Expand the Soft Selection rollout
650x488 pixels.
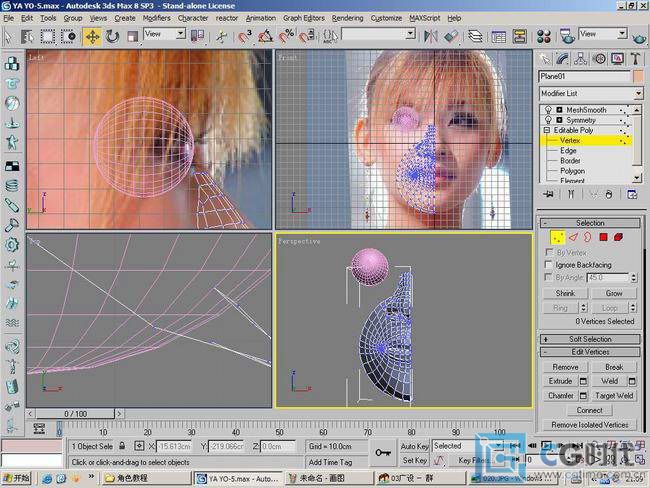click(x=590, y=339)
